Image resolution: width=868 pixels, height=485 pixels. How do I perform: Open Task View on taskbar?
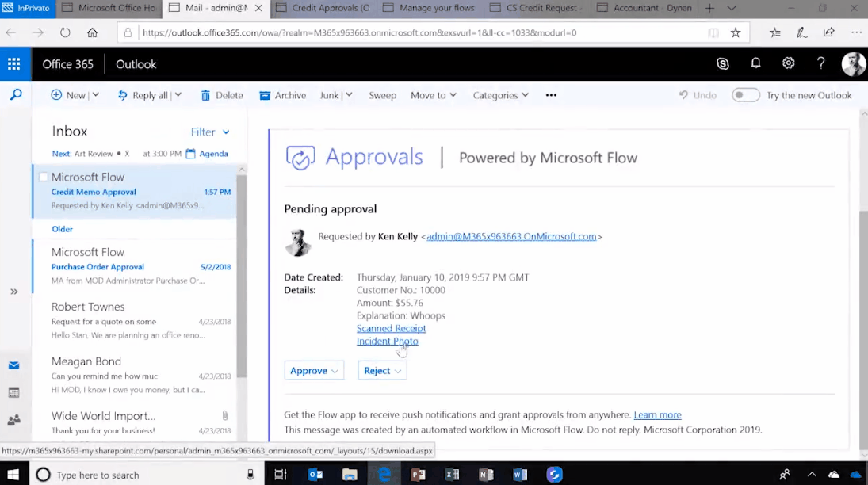click(281, 475)
